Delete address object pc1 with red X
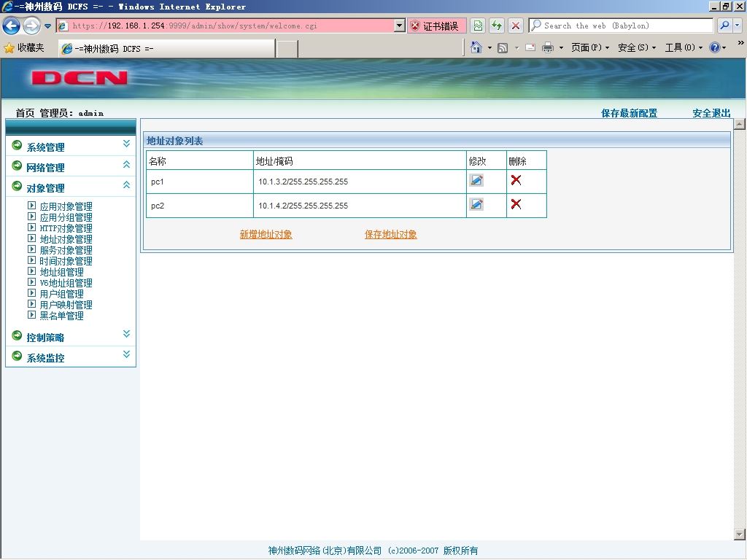 pyautogui.click(x=516, y=179)
